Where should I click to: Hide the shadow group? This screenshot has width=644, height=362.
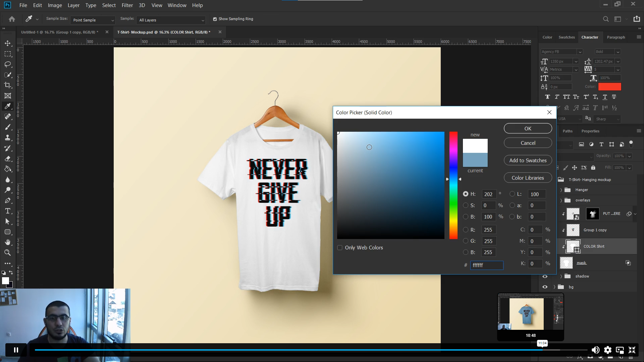(545, 276)
